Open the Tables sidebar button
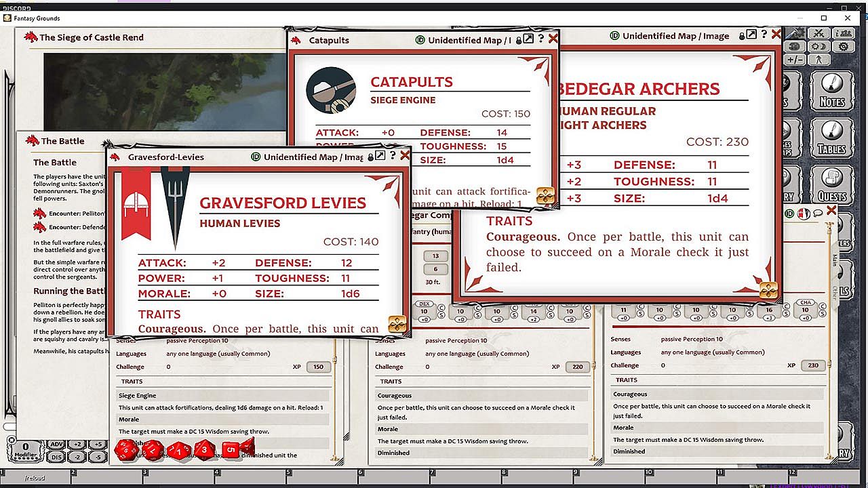 tap(831, 138)
